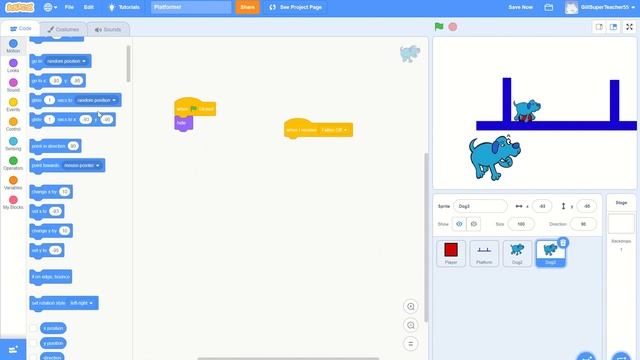Open the My Stuff folder icon

click(x=549, y=7)
